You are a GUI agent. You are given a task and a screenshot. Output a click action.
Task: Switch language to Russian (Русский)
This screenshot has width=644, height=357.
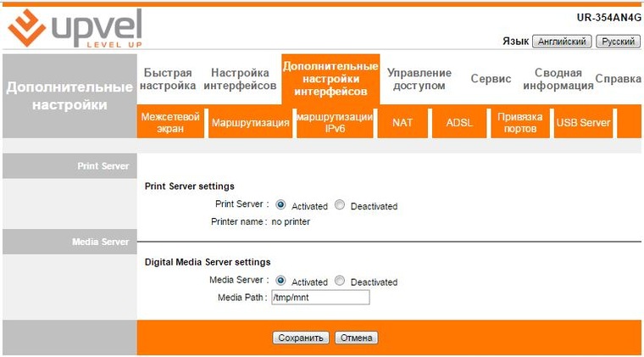point(618,42)
